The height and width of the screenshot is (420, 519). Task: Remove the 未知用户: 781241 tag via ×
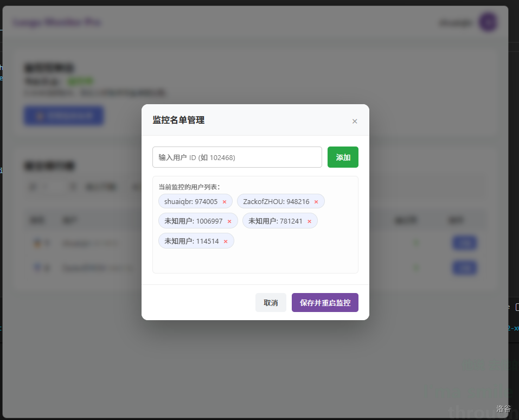[310, 221]
